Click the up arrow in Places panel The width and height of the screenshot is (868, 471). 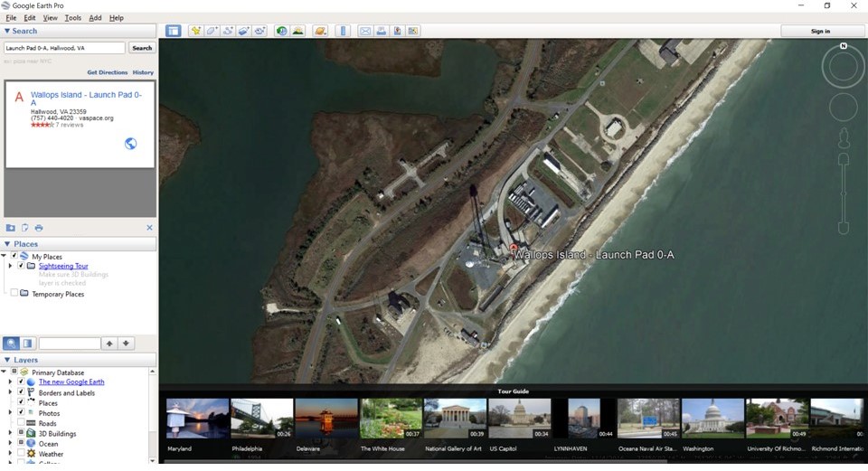109,344
